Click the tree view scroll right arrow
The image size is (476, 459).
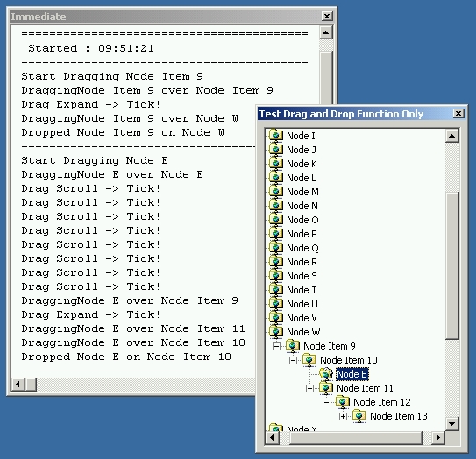click(438, 437)
